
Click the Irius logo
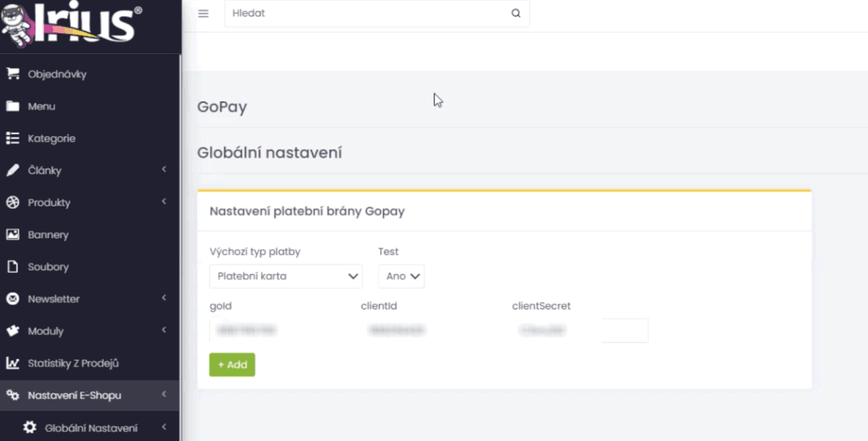coord(72,24)
